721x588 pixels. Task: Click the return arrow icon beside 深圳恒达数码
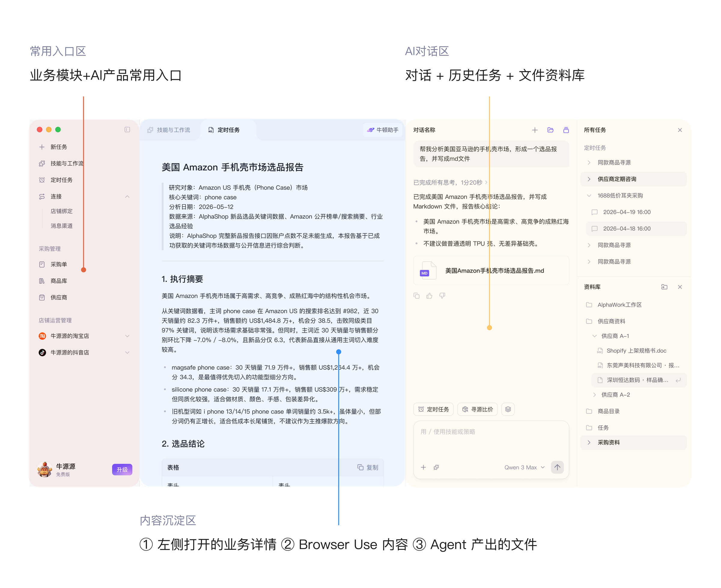click(678, 380)
